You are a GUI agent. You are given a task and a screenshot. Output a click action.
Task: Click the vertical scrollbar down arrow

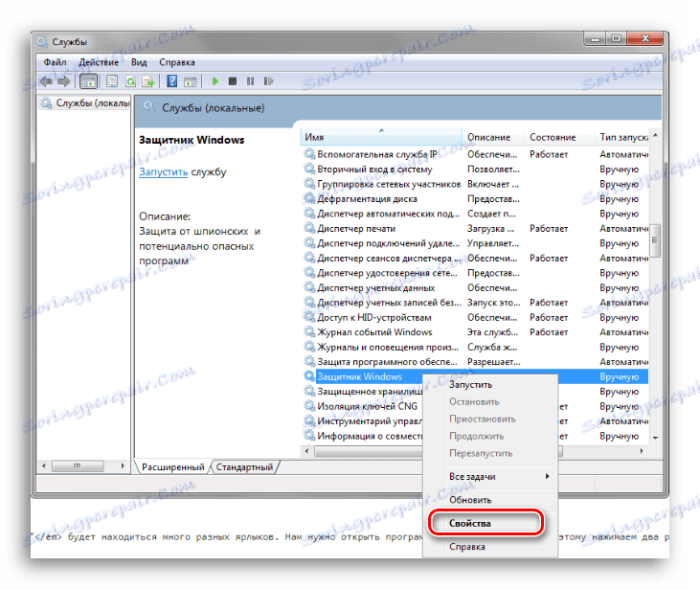pos(655,438)
